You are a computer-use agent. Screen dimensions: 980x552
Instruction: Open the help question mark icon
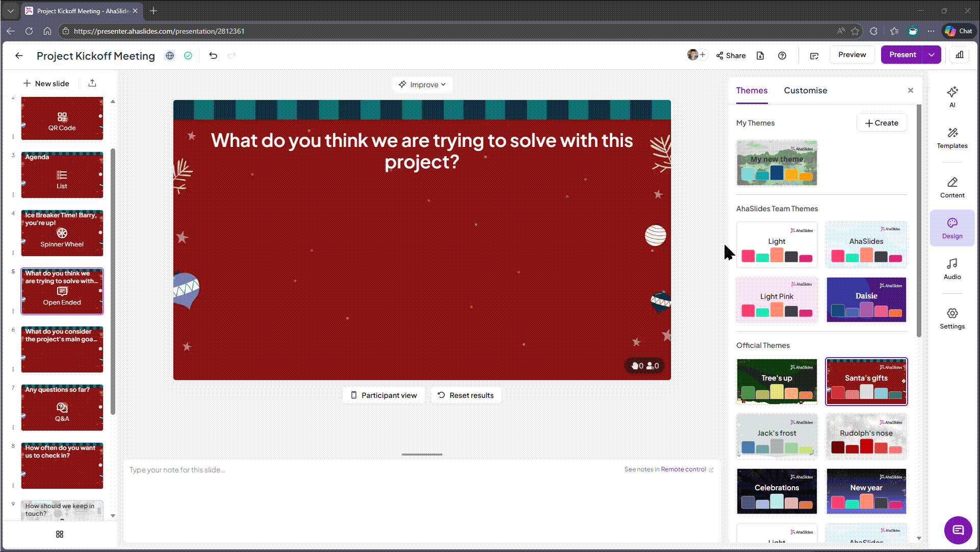tap(782, 56)
